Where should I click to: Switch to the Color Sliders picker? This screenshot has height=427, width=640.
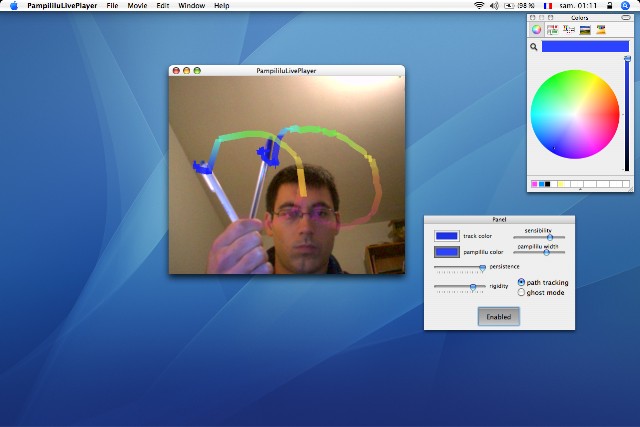point(552,30)
